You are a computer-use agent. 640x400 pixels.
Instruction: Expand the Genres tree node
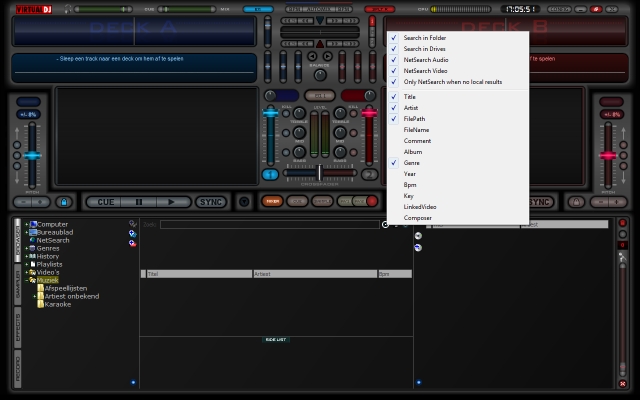(27, 249)
